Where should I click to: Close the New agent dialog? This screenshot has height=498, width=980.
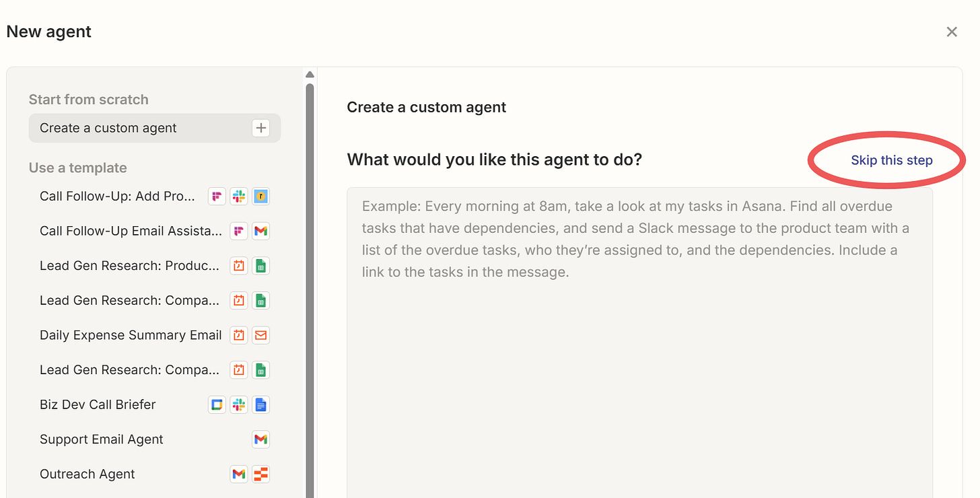pyautogui.click(x=952, y=32)
